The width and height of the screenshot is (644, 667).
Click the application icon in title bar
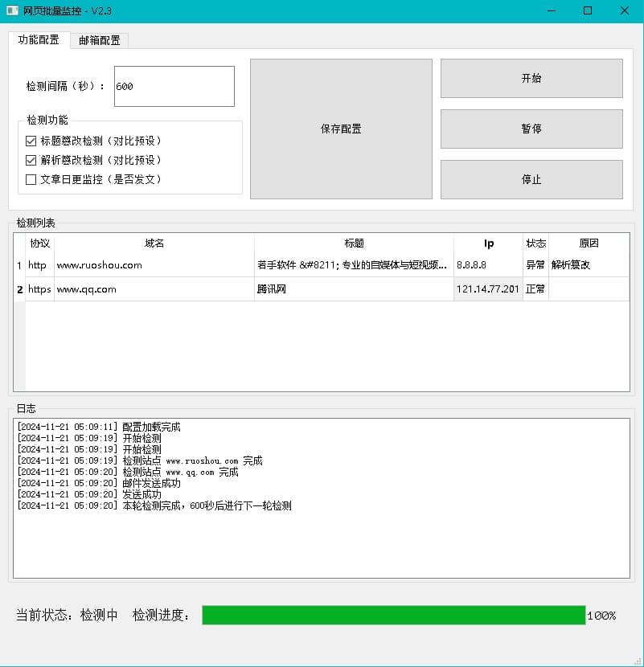(13, 10)
